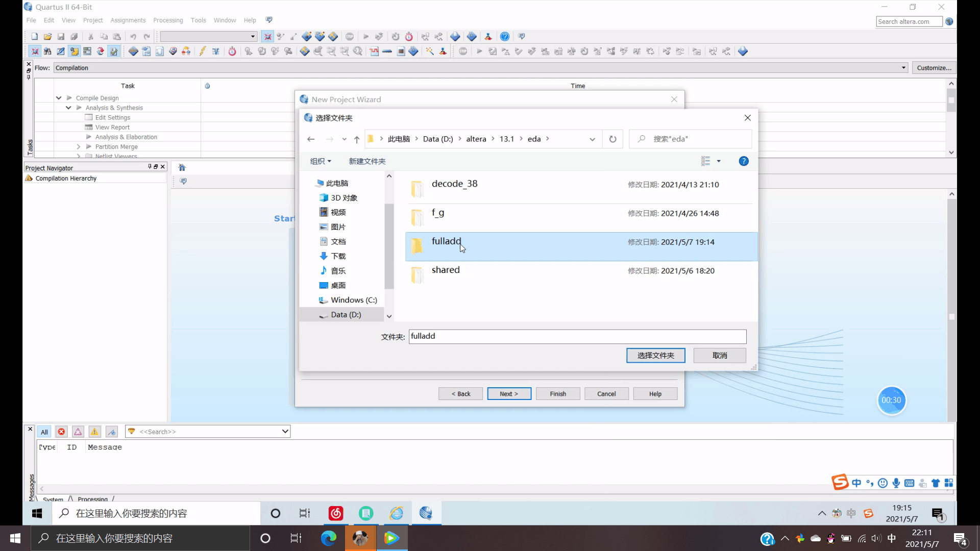Click the home icon above the start page
Image resolution: width=980 pixels, height=551 pixels.
pos(182,167)
